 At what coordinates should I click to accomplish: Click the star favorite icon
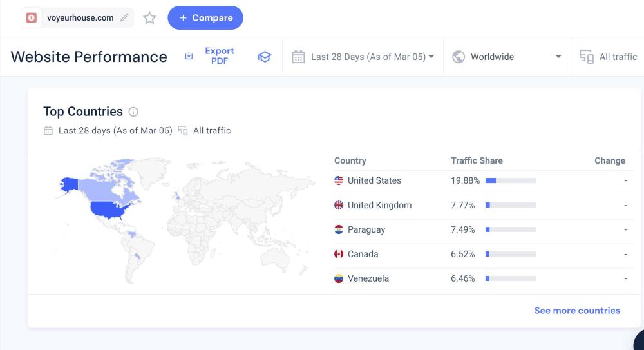click(149, 18)
